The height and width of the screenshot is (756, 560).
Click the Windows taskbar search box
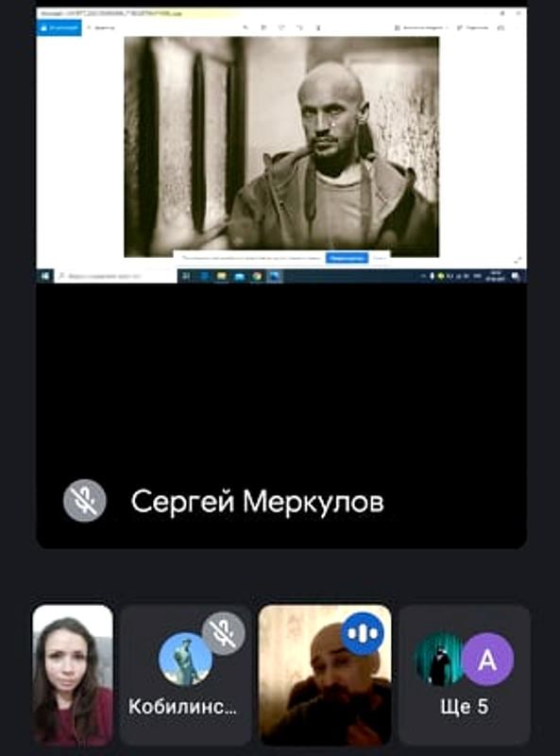point(115,276)
